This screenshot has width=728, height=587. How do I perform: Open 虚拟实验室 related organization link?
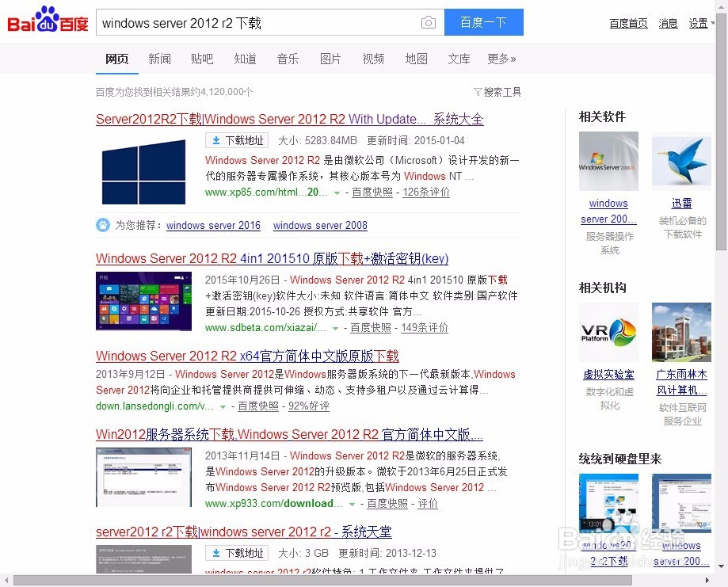tap(608, 375)
